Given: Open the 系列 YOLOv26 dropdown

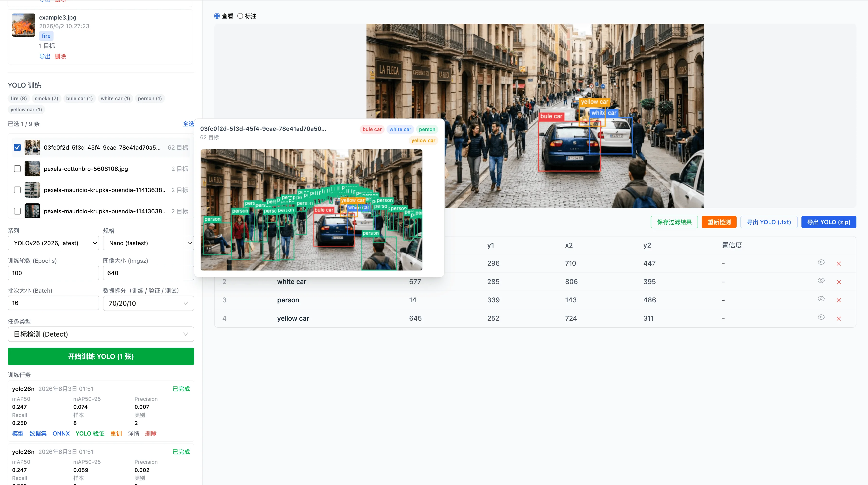Looking at the screenshot, I should pos(53,243).
